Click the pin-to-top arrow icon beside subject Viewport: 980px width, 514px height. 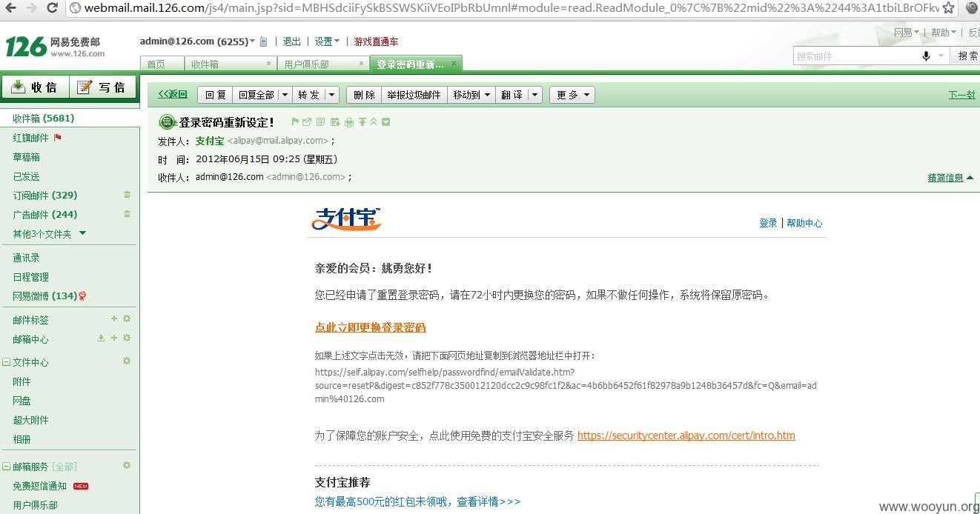(362, 122)
